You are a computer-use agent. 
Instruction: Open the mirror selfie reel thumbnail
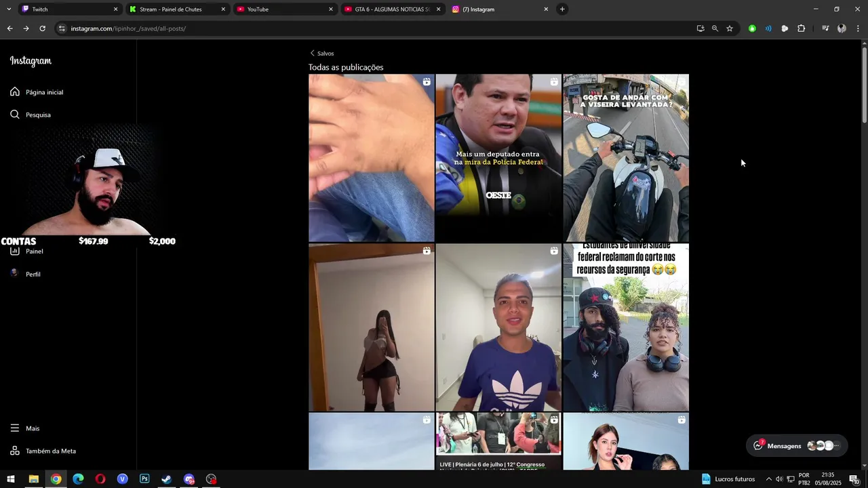click(372, 327)
